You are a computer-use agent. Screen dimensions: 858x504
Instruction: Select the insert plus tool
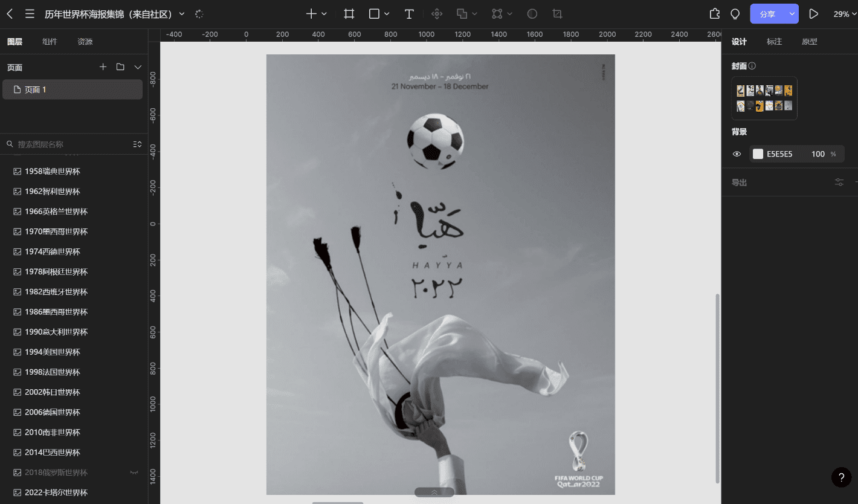pos(311,14)
